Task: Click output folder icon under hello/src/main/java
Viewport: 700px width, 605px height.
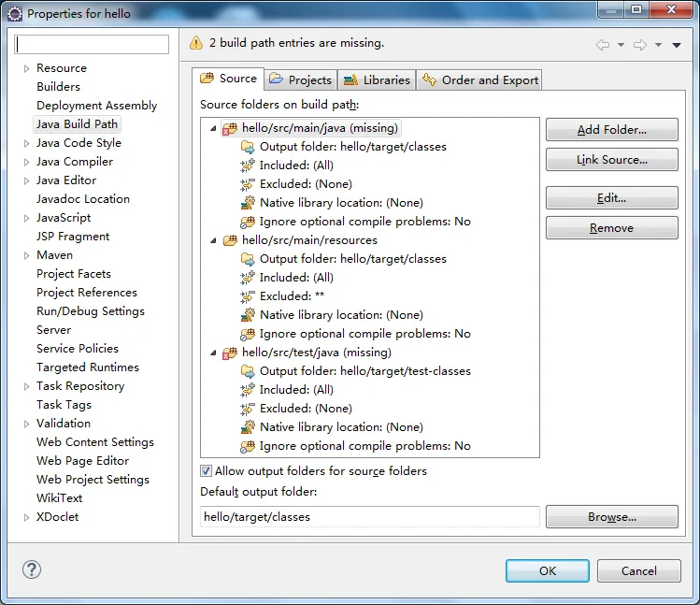Action: pos(248,147)
